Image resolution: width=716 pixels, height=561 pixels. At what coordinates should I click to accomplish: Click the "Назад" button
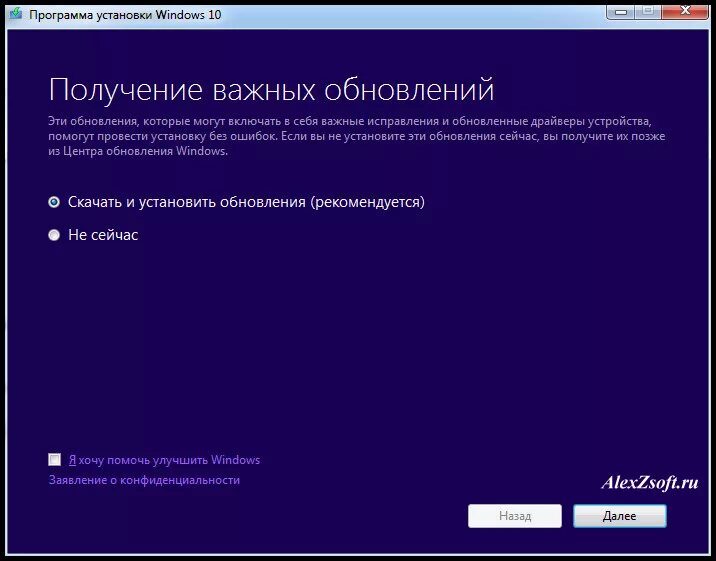point(515,516)
